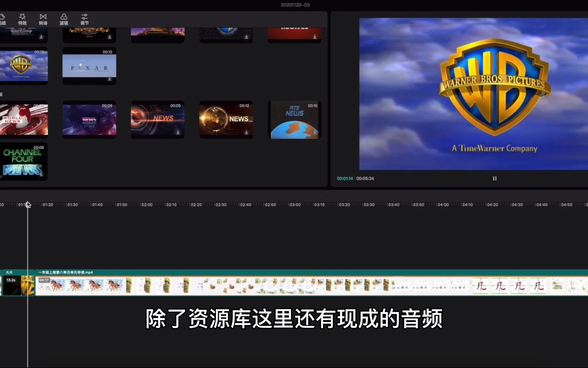Download the red intro clip
This screenshot has height=368, width=588.
(x=315, y=37)
